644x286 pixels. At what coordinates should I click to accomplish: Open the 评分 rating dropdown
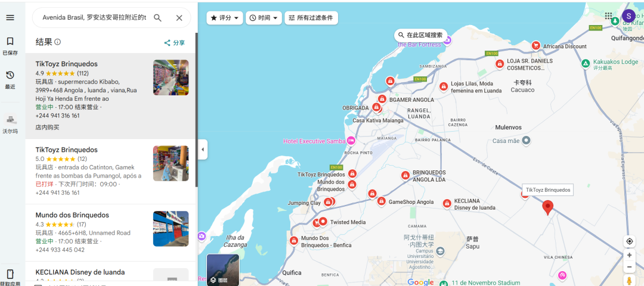pyautogui.click(x=225, y=18)
